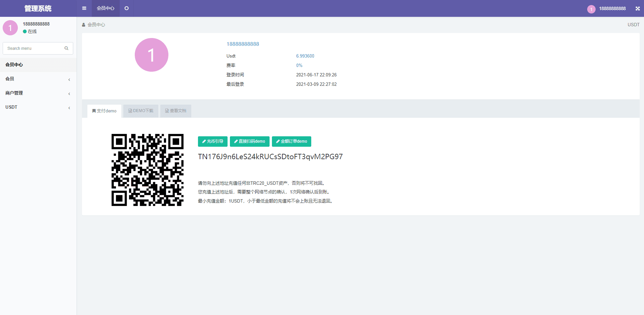Image resolution: width=644 pixels, height=315 pixels.
Task: Click the USDT deposit QR code
Action: coord(148,170)
